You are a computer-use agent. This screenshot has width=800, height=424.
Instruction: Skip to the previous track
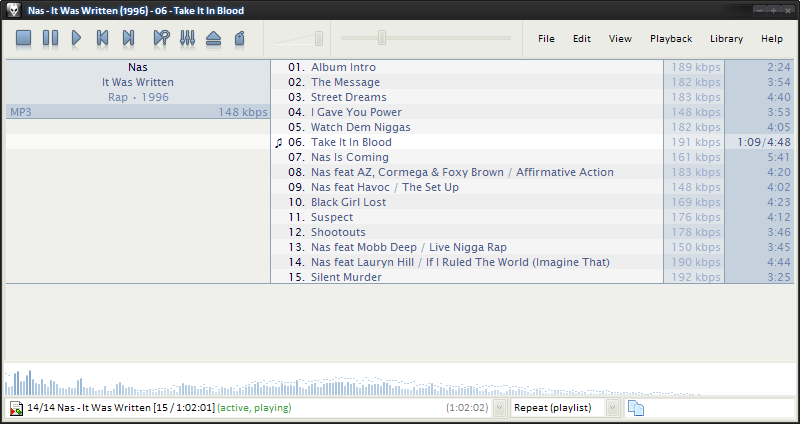103,38
